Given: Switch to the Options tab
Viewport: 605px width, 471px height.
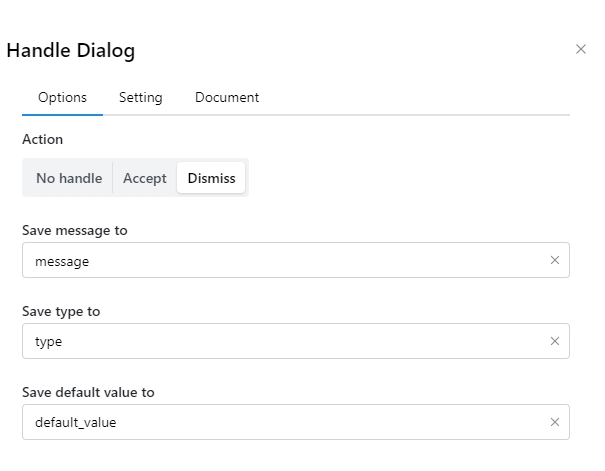Looking at the screenshot, I should click(62, 98).
